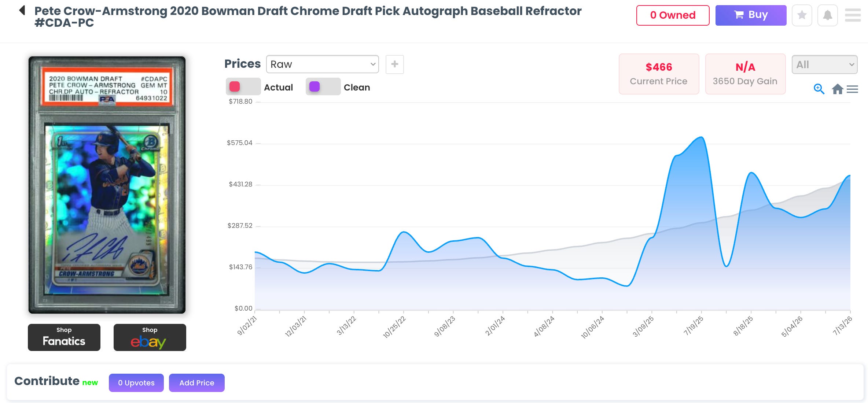Open Shop Fanatics link
The width and height of the screenshot is (868, 403).
[x=64, y=337]
